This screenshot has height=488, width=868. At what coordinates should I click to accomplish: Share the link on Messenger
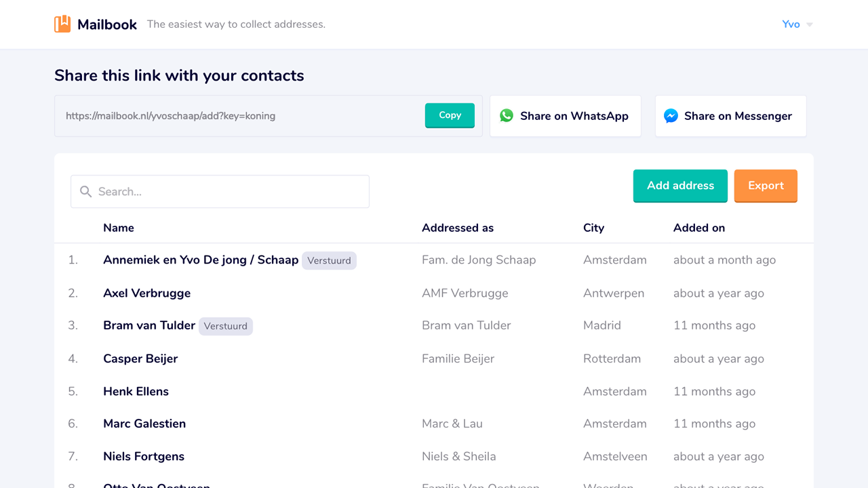730,115
